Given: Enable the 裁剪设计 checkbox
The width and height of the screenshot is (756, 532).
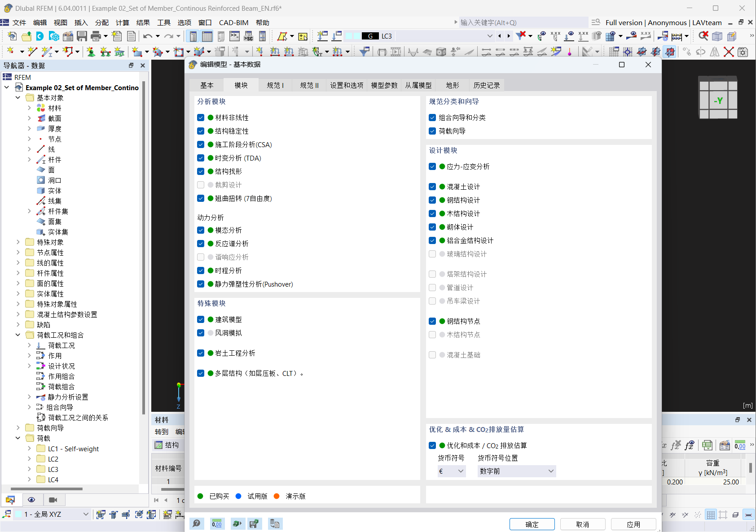Looking at the screenshot, I should (x=201, y=185).
